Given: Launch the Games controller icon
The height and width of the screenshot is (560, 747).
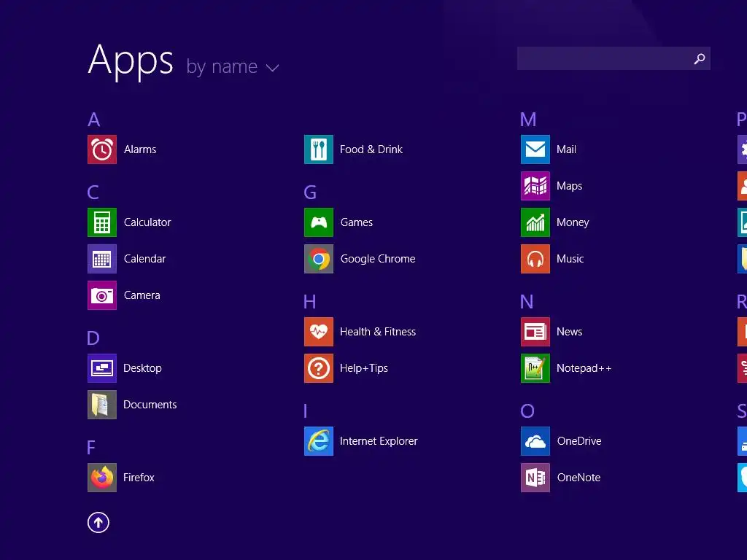Looking at the screenshot, I should pos(319,222).
